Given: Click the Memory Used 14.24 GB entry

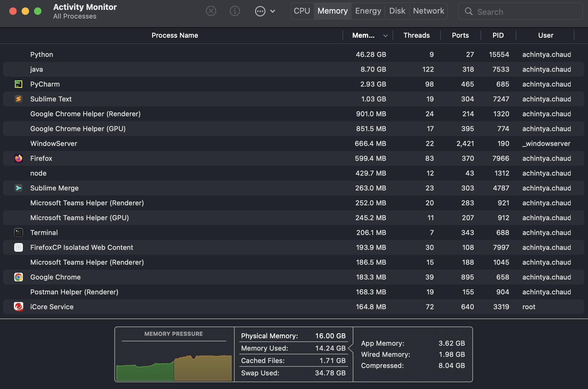Looking at the screenshot, I should click(x=293, y=348).
